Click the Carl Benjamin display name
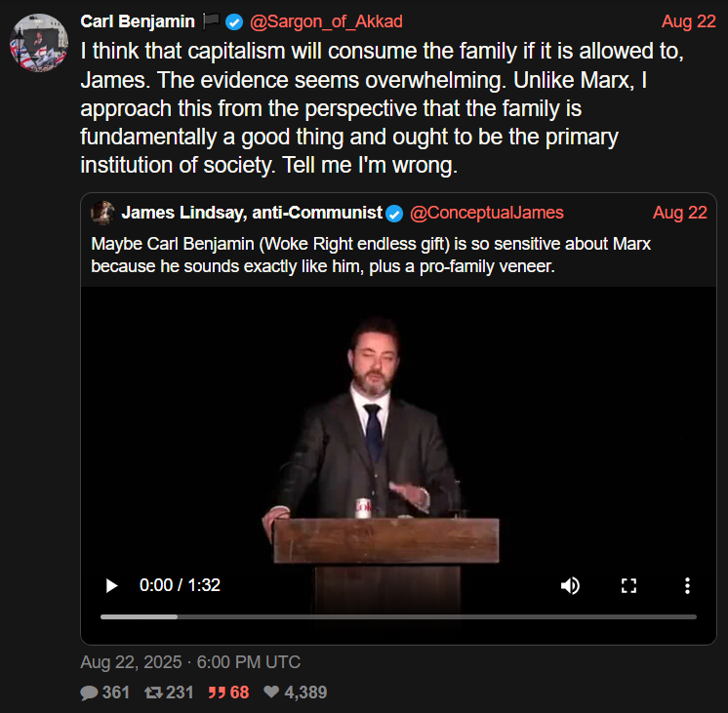 [x=138, y=21]
